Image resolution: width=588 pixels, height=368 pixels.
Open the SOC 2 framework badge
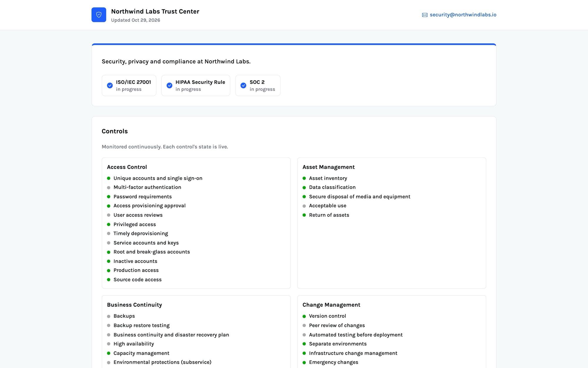[258, 85]
